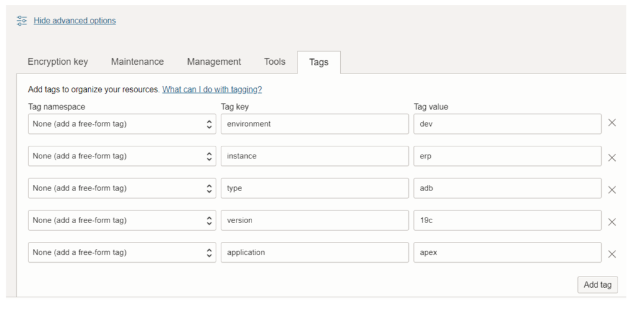
Task: Expand namespace dropdown for application tag
Action: click(122, 252)
